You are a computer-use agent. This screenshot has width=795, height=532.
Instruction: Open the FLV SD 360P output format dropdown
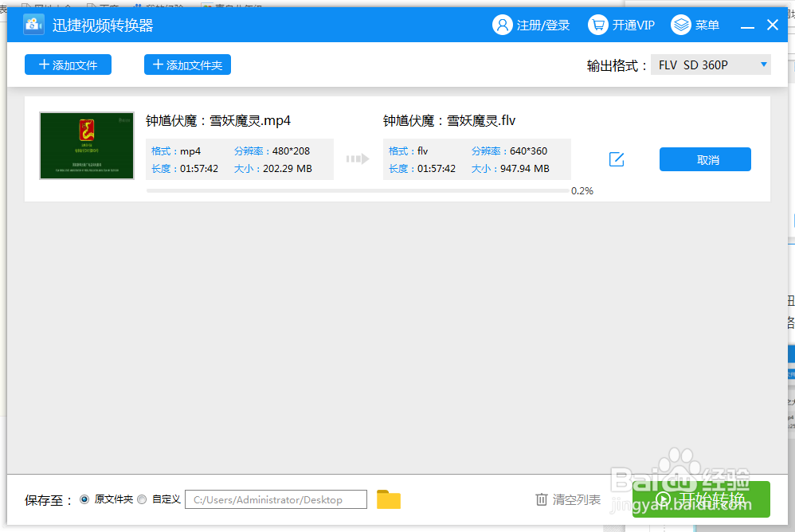click(x=711, y=64)
